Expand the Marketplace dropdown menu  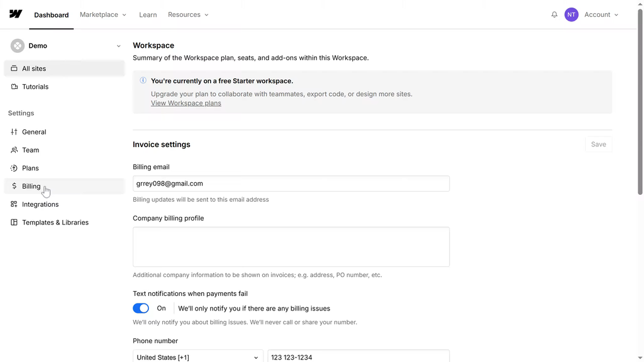click(x=103, y=14)
